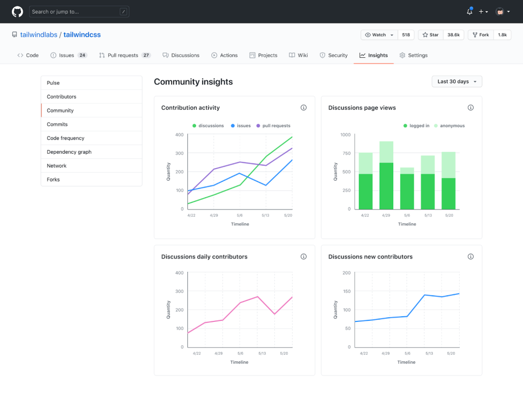Star the tailwindcss repository
This screenshot has height=420, width=523.
click(430, 35)
